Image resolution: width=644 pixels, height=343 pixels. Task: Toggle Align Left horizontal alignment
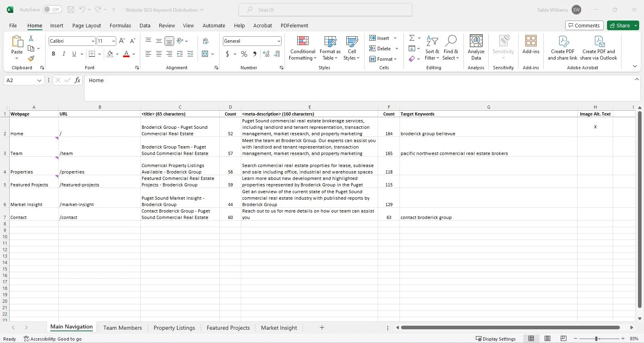(x=148, y=54)
